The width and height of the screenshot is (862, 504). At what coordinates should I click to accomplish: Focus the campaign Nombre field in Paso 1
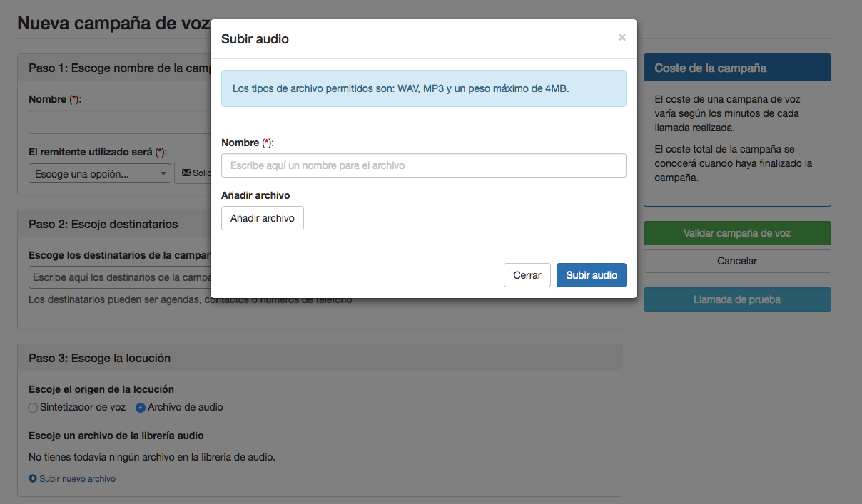coord(118,122)
